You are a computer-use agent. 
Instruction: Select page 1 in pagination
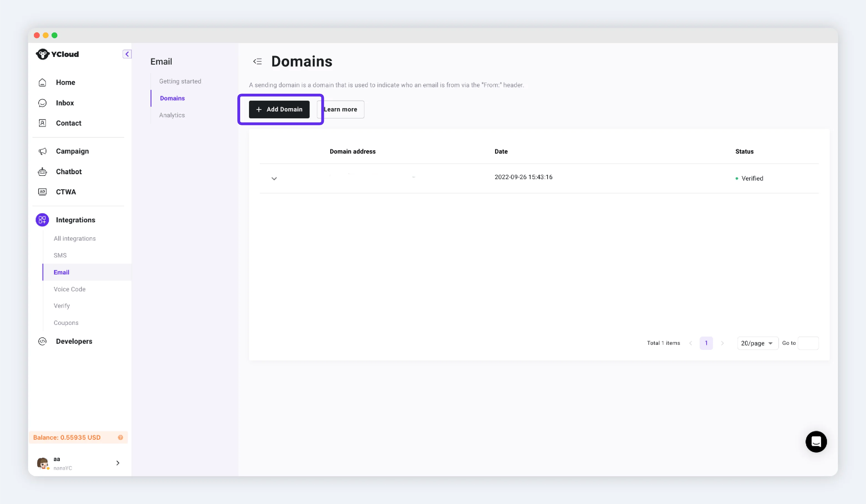pyautogui.click(x=706, y=343)
